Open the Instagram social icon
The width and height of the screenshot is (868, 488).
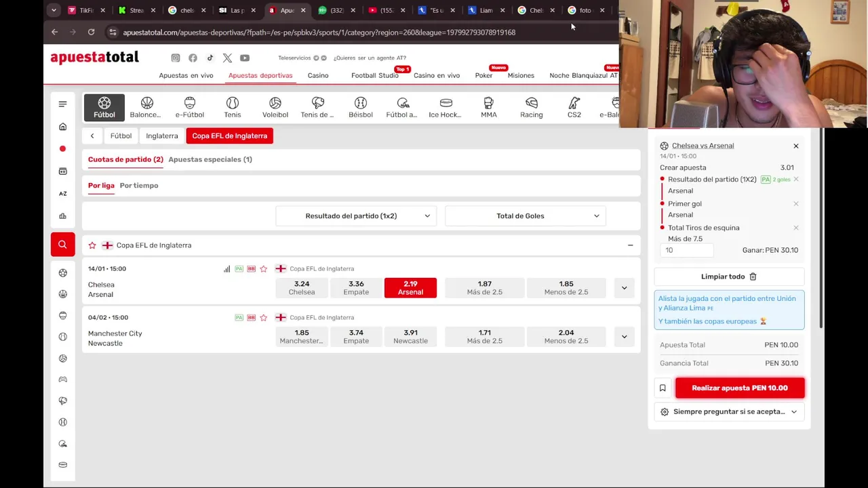tap(176, 58)
